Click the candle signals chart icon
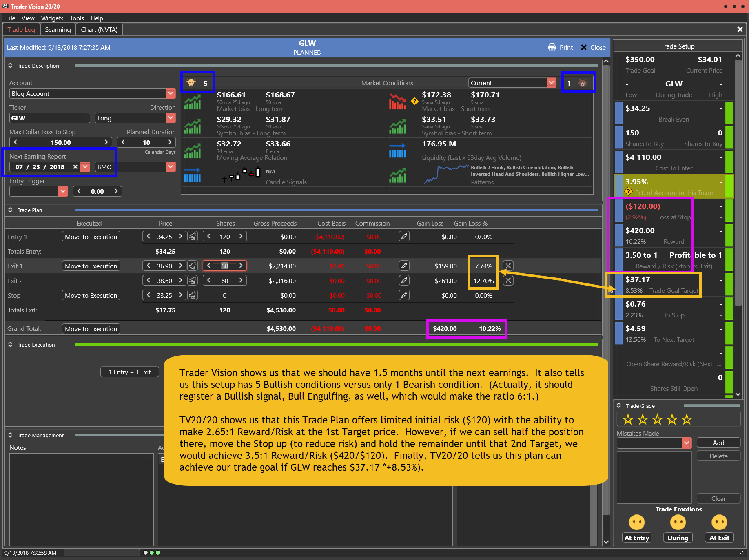749x560 pixels. (x=241, y=175)
